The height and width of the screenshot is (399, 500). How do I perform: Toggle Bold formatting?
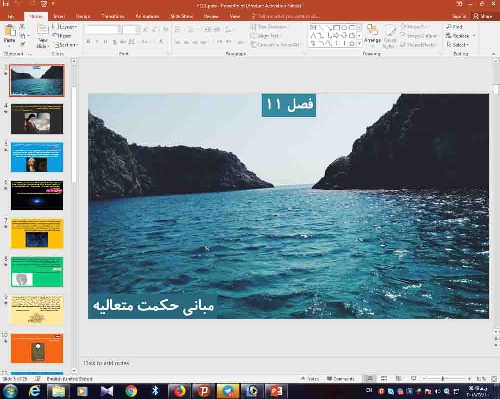[x=89, y=42]
